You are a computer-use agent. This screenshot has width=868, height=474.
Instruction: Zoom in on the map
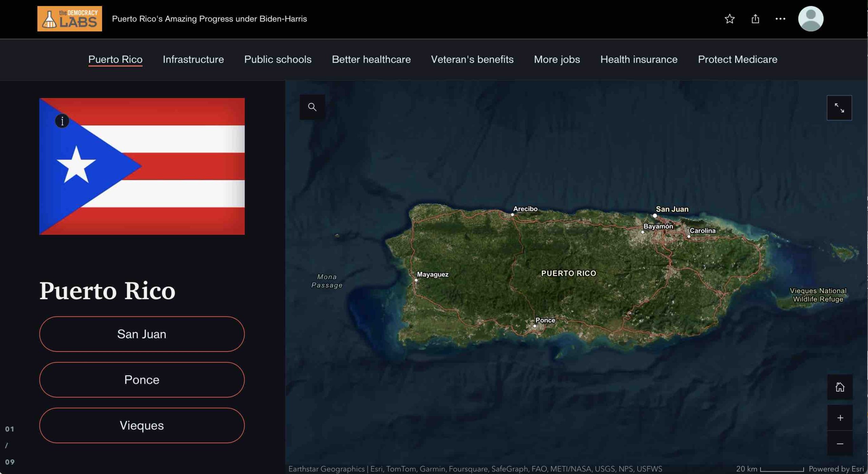840,418
